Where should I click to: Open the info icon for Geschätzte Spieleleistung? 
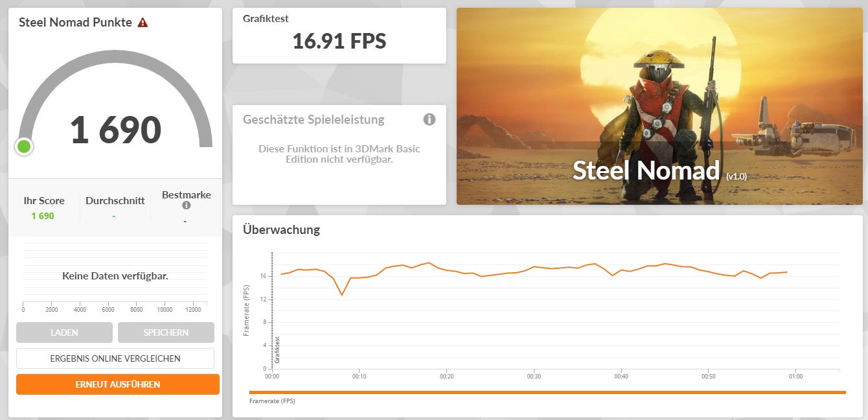[429, 119]
